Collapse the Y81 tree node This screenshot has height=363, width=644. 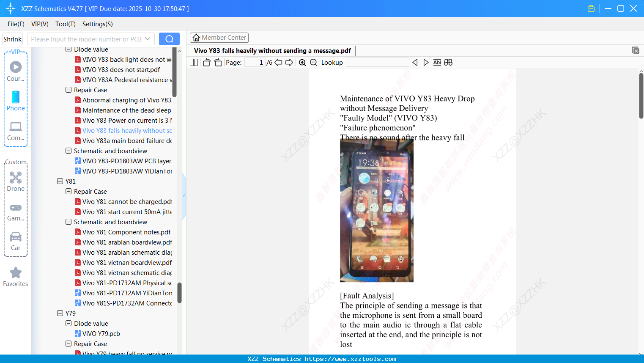60,181
